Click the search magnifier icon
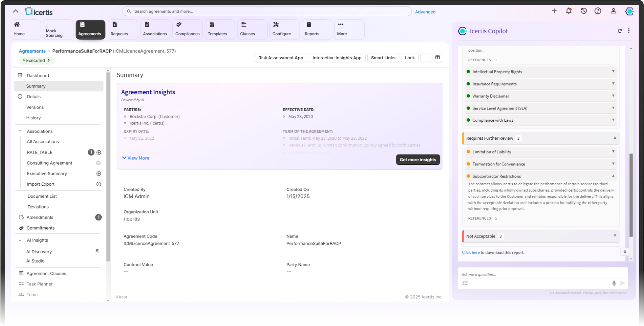The height and width of the screenshot is (326, 644). [x=129, y=11]
